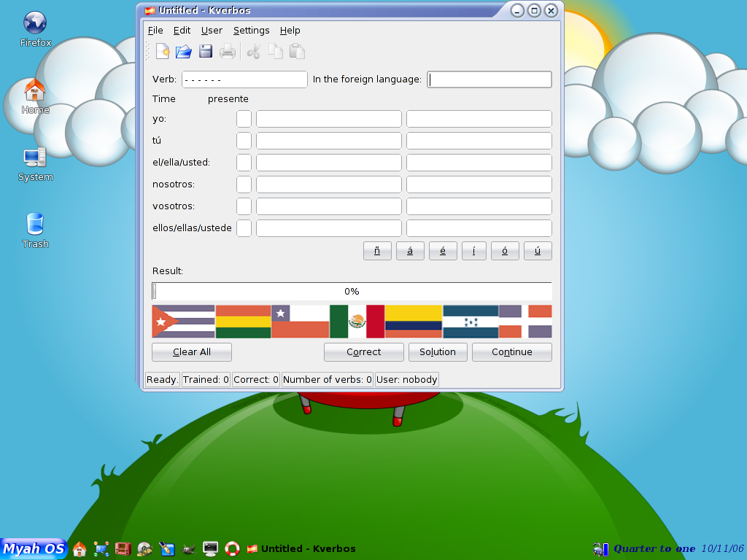Image resolution: width=747 pixels, height=560 pixels.
Task: Click 'Correct: 0' in status bar
Action: (x=256, y=379)
